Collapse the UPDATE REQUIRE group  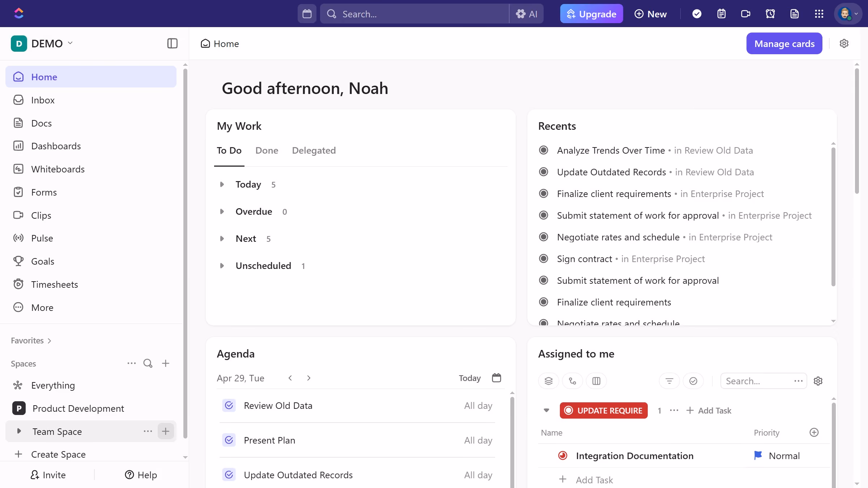click(x=546, y=410)
